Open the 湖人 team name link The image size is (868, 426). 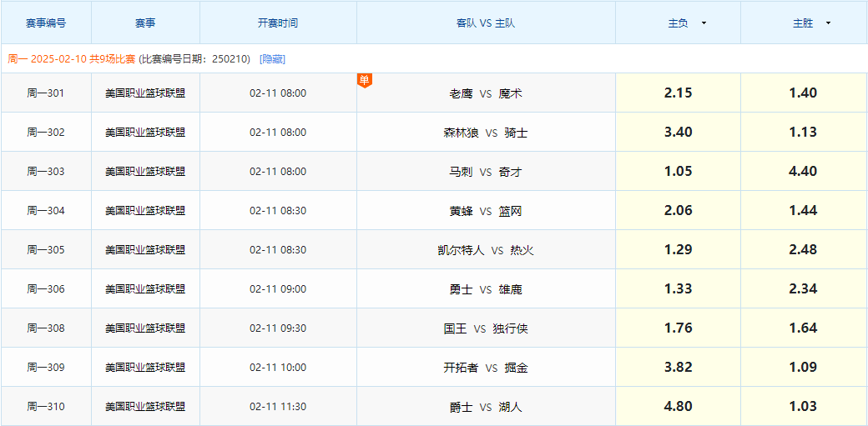point(510,407)
